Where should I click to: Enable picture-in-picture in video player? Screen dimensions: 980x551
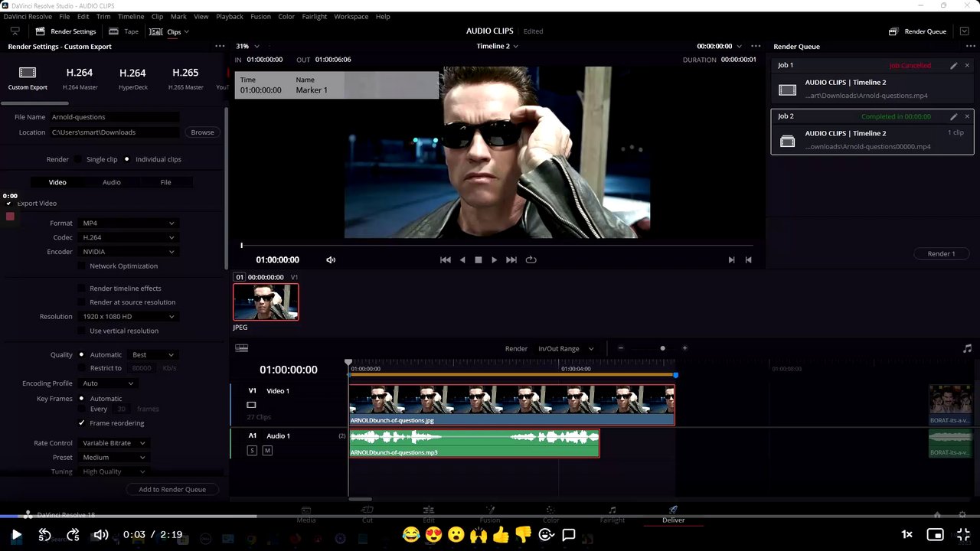935,534
